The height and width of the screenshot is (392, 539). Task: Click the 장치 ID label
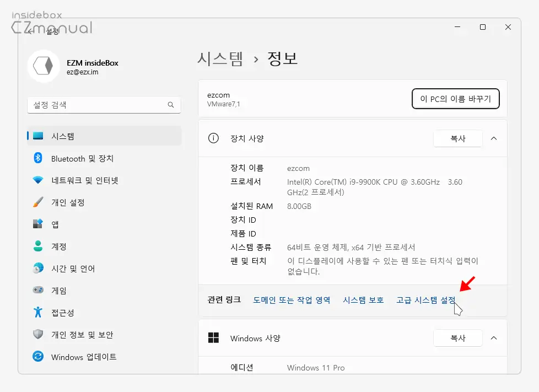pos(243,220)
